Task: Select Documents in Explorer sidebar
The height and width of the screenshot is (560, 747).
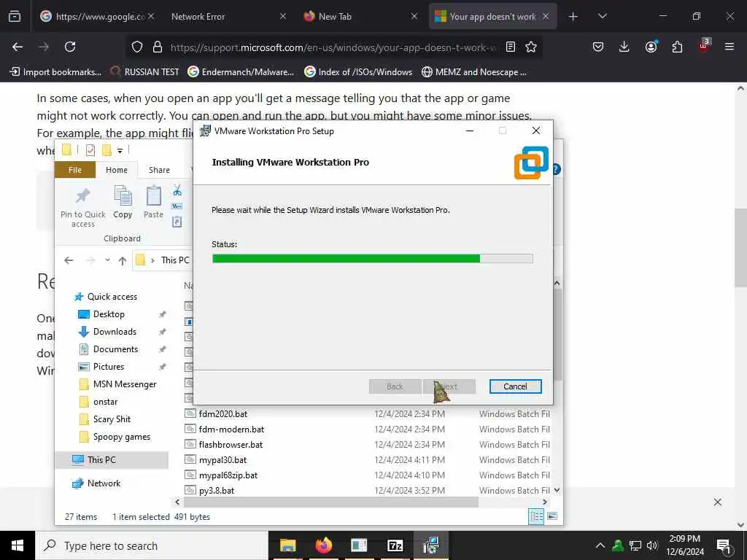Action: 115,349
